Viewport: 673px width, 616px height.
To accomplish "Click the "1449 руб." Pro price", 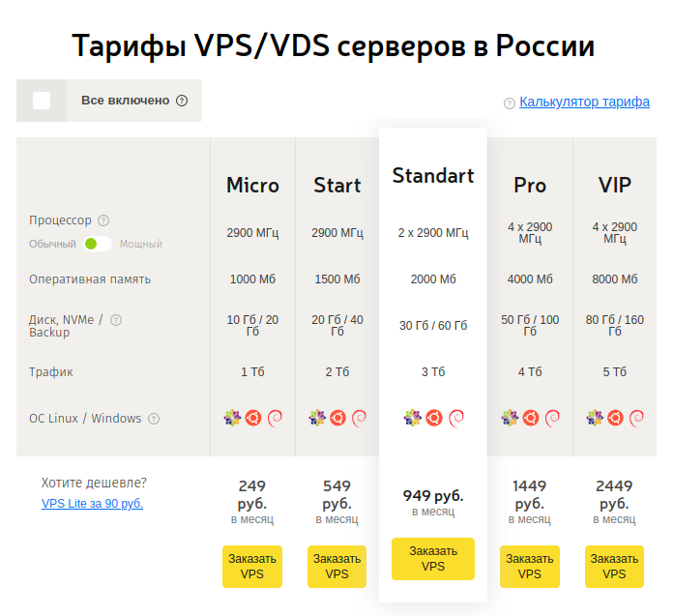I will 530,494.
